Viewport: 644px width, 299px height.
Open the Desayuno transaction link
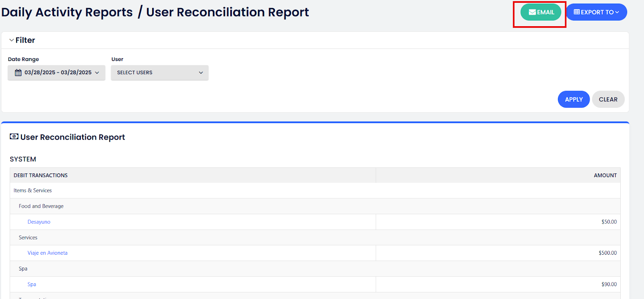39,222
